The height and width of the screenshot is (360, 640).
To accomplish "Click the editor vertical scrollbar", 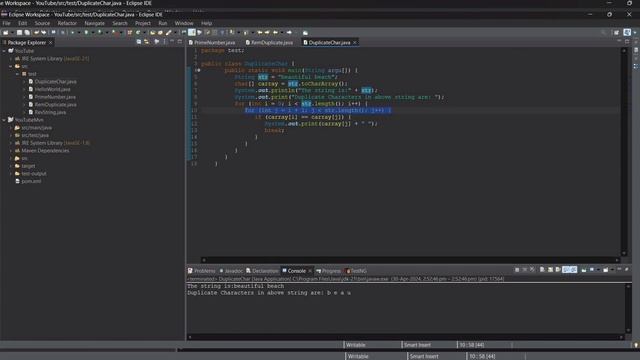I will tap(624, 152).
